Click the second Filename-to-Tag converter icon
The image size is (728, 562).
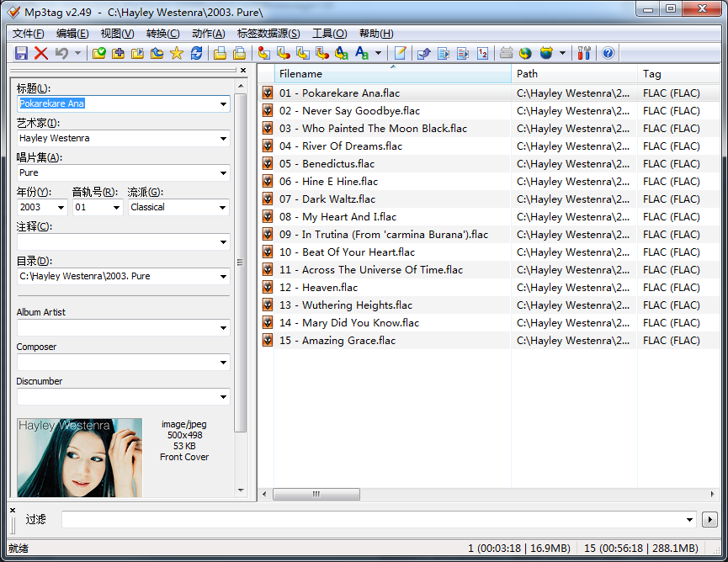point(284,53)
